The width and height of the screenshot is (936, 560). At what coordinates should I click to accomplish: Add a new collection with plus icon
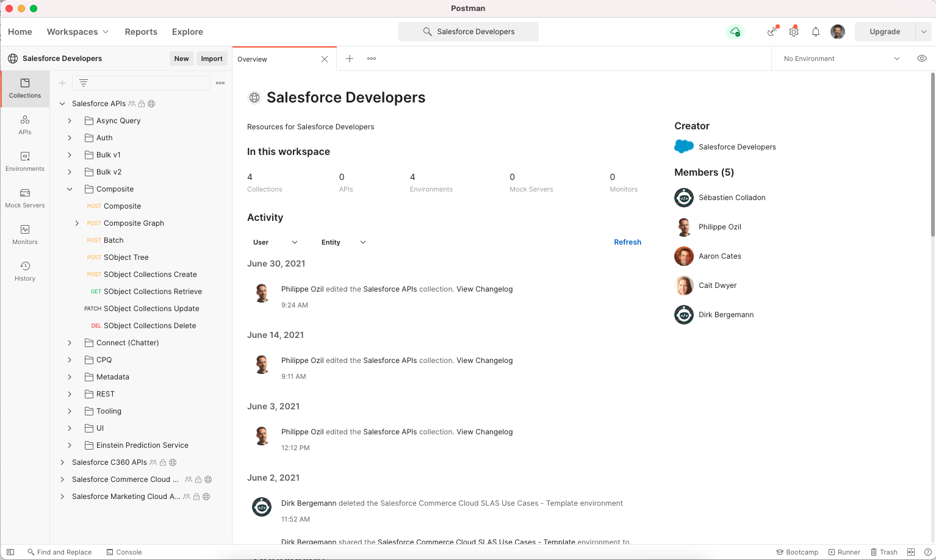[62, 83]
